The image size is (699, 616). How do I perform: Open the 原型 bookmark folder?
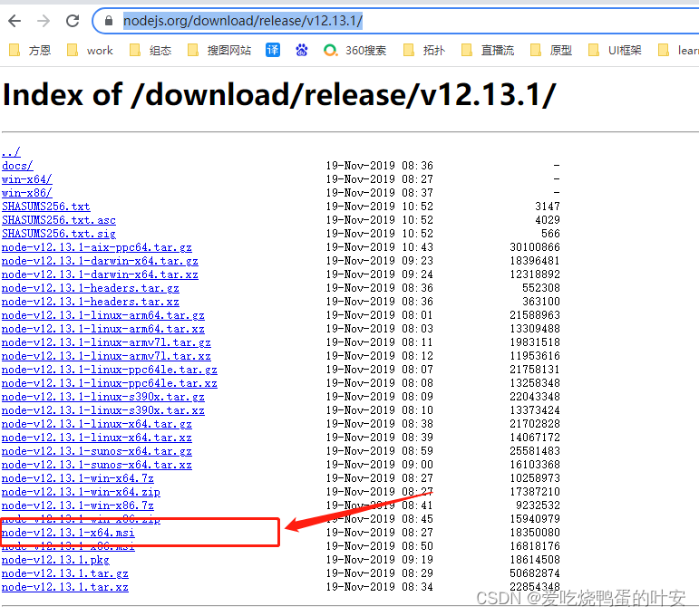coord(550,51)
